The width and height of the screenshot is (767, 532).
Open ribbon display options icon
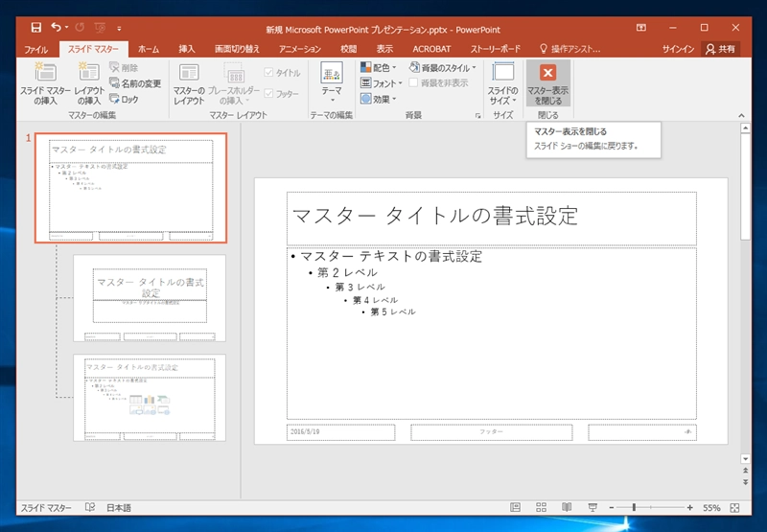pyautogui.click(x=640, y=28)
